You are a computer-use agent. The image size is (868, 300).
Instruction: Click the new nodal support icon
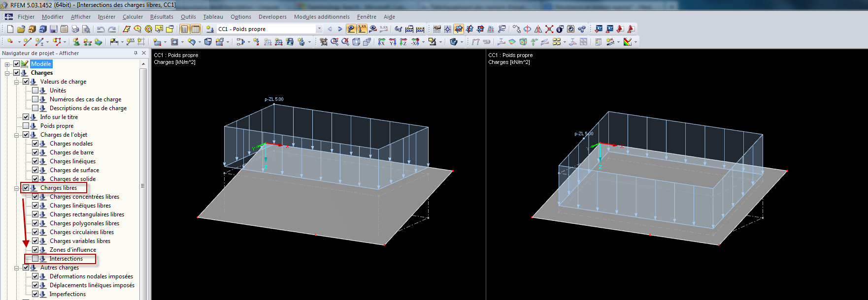(76, 42)
